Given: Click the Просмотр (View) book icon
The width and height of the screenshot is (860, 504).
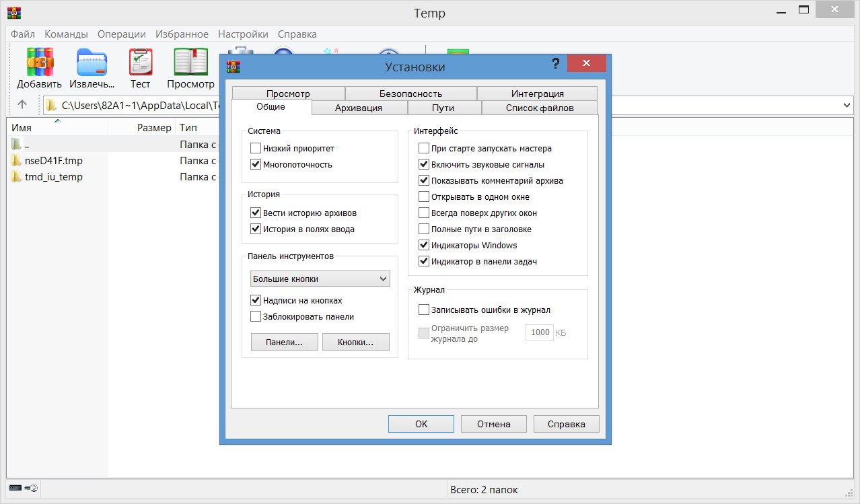Looking at the screenshot, I should [190, 62].
